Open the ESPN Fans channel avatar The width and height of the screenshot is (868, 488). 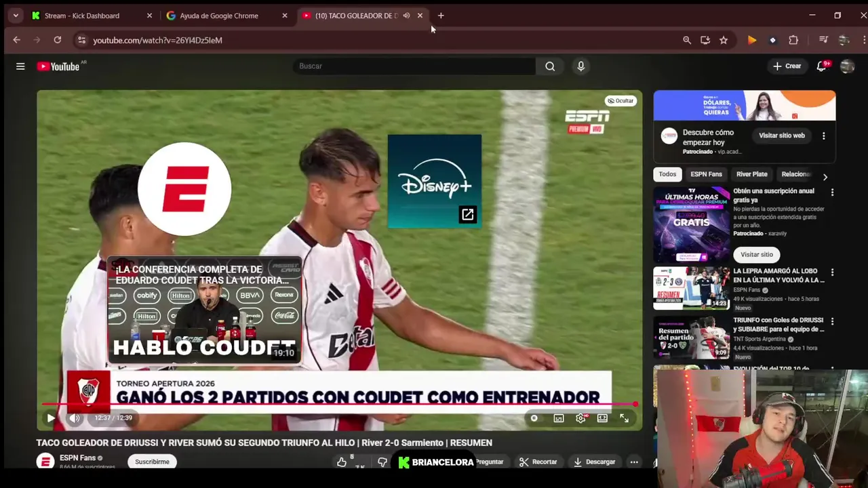pyautogui.click(x=45, y=461)
